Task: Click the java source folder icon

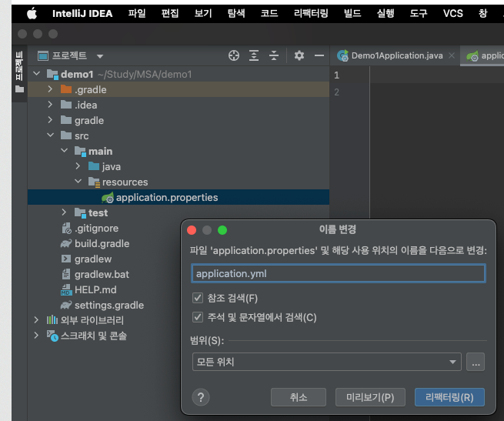Action: [94, 166]
